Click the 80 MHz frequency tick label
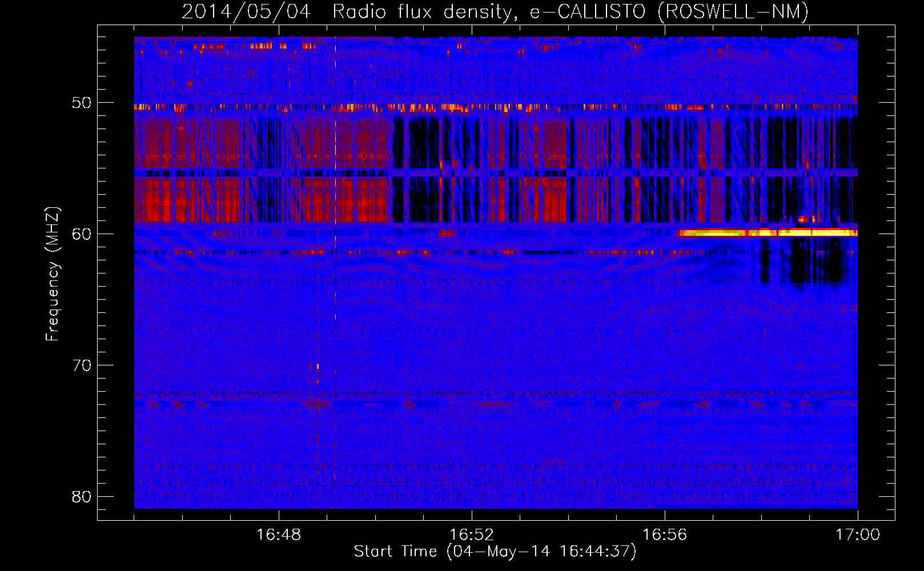The height and width of the screenshot is (571, 924). (x=81, y=496)
